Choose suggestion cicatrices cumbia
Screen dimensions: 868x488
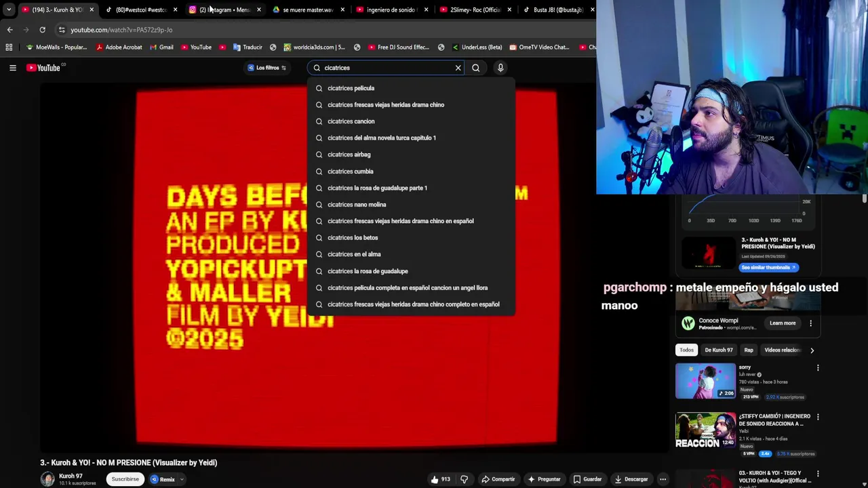click(x=411, y=171)
